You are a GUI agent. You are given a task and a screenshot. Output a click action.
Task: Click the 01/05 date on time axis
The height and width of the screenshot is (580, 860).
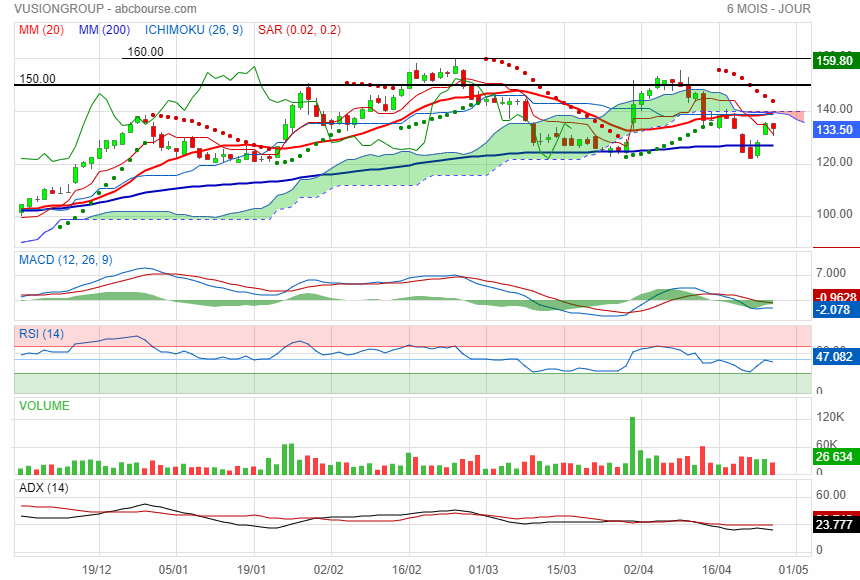[x=794, y=569]
